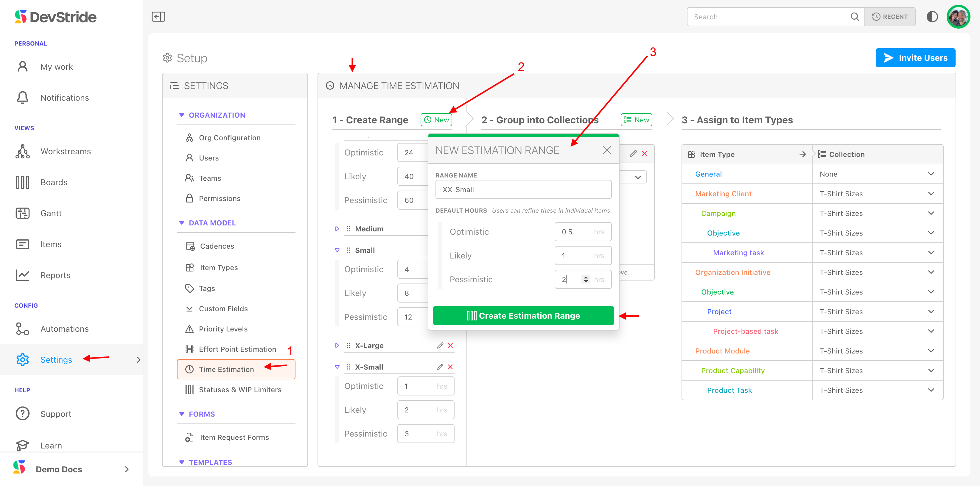This screenshot has height=486, width=980.
Task: Expand the Medium range triangle
Action: point(337,229)
